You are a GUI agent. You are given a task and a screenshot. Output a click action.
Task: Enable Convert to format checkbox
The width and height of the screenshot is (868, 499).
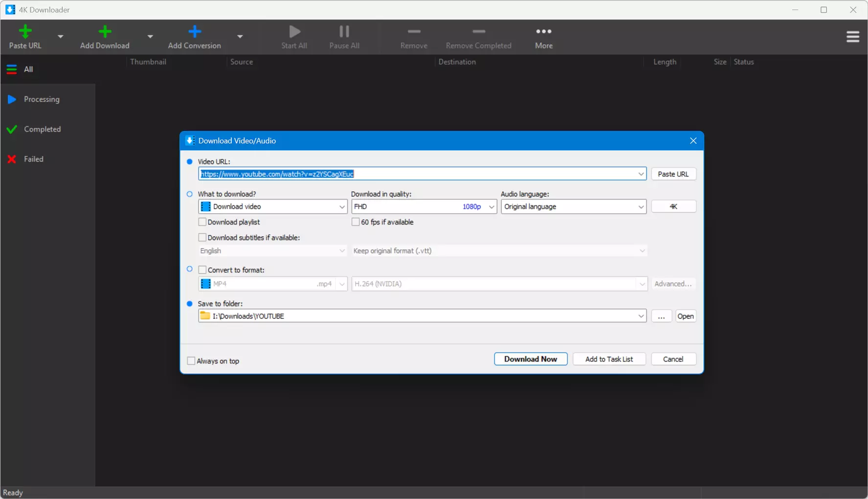point(202,270)
